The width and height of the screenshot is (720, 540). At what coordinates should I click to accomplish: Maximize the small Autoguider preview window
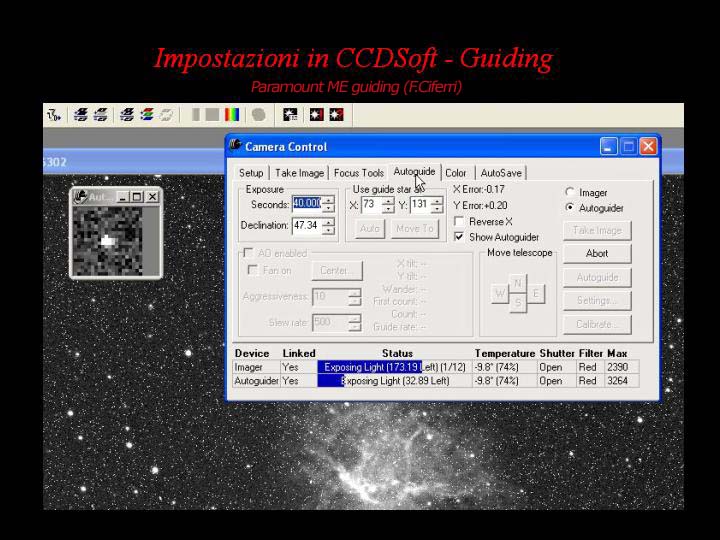pos(137,197)
